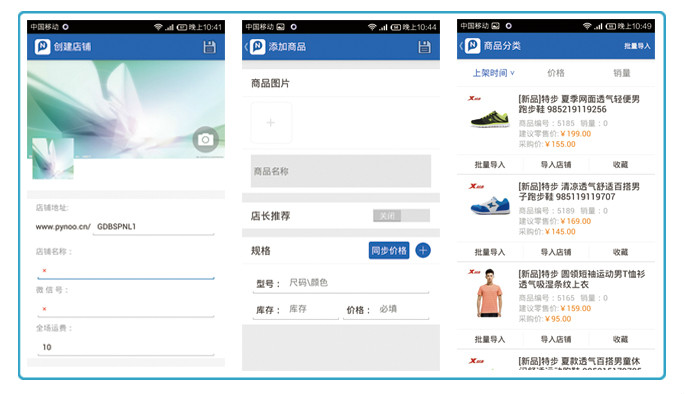Focus the store address field GDBSPNL1
The image size is (685, 394).
click(153, 227)
